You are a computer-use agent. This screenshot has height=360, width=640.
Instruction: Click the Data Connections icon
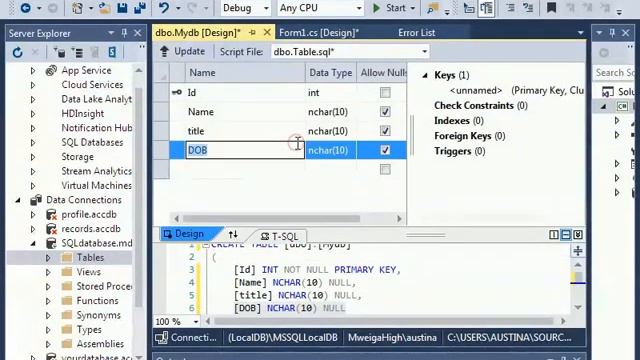click(x=36, y=200)
